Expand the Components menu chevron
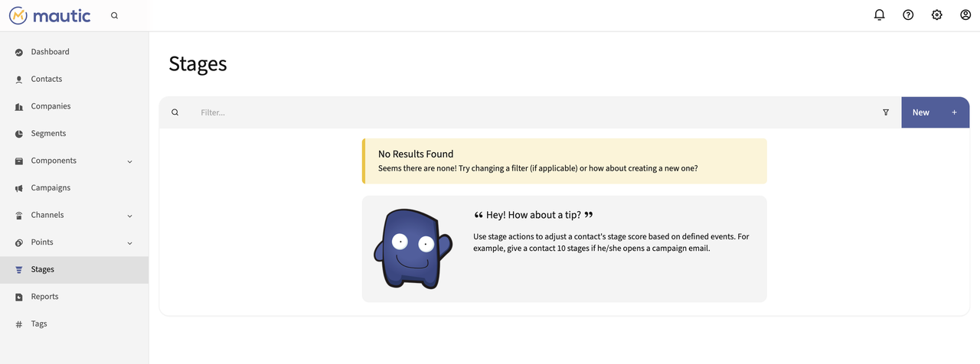 [129, 161]
